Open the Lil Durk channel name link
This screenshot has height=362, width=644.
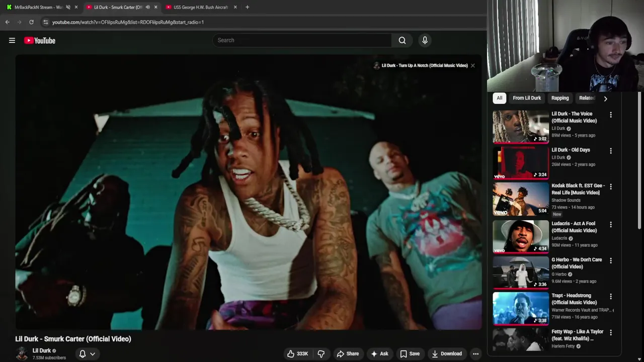pos(42,350)
